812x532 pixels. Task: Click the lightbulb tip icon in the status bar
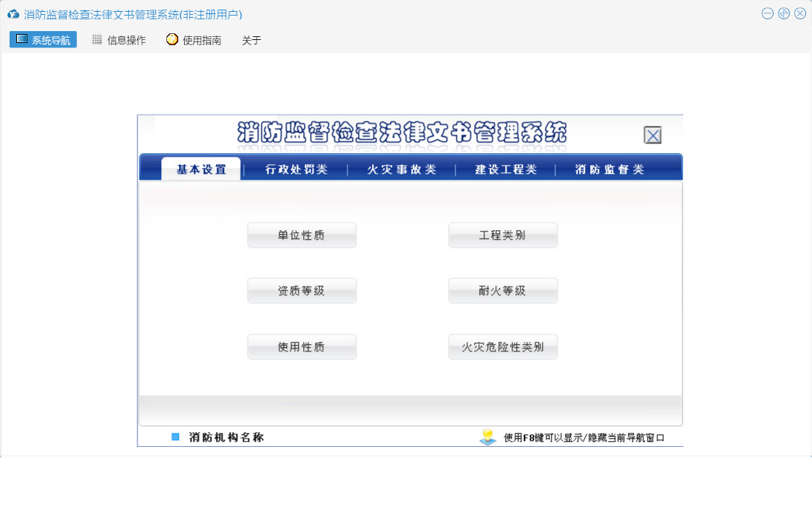tap(488, 437)
